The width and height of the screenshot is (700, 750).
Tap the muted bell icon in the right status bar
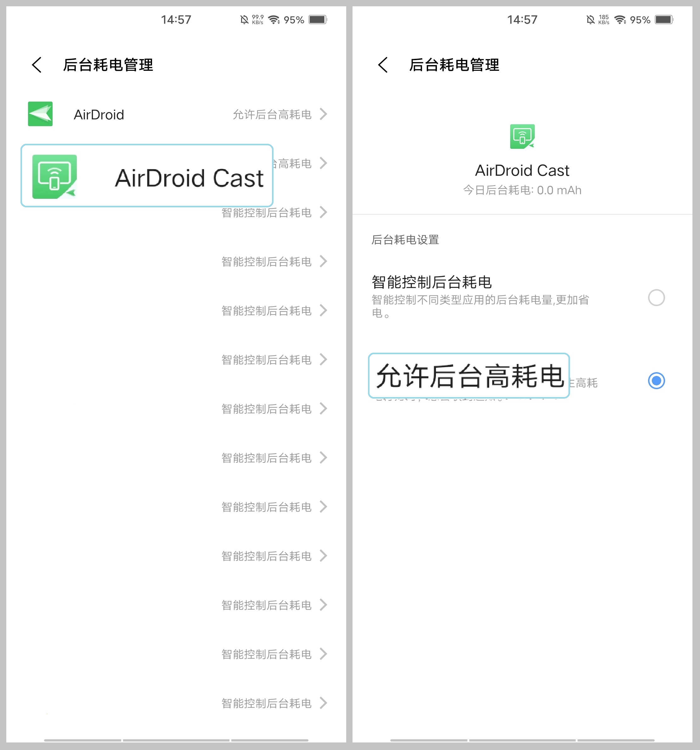[x=590, y=20]
